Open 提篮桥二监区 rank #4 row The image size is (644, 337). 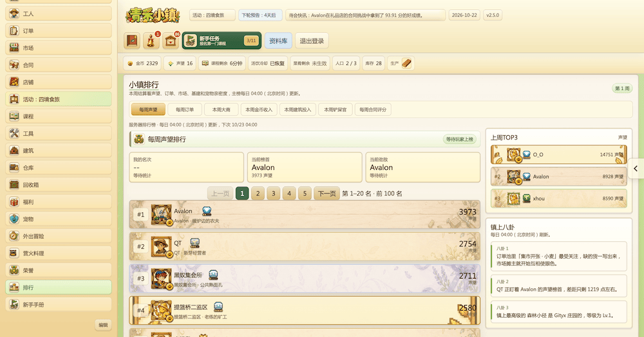coord(305,311)
